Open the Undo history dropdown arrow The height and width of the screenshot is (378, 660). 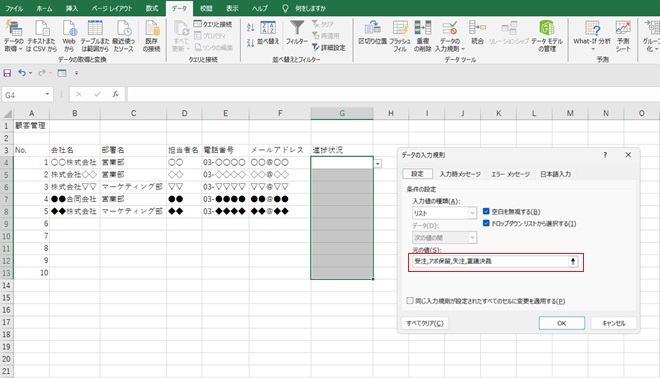click(30, 73)
